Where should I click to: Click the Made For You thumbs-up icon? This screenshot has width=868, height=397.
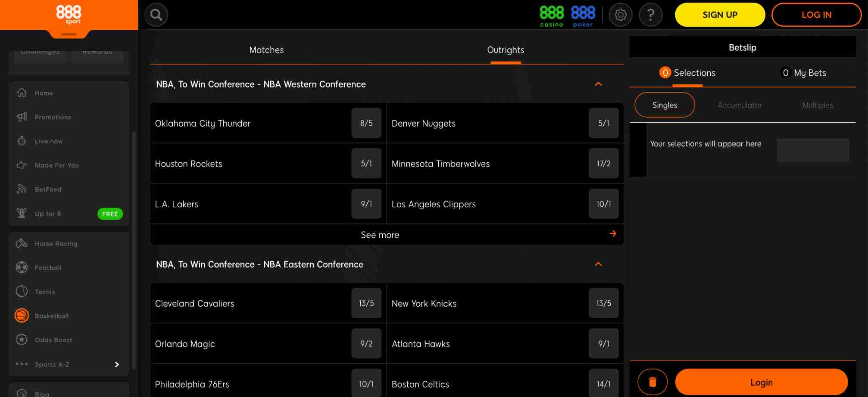22,165
